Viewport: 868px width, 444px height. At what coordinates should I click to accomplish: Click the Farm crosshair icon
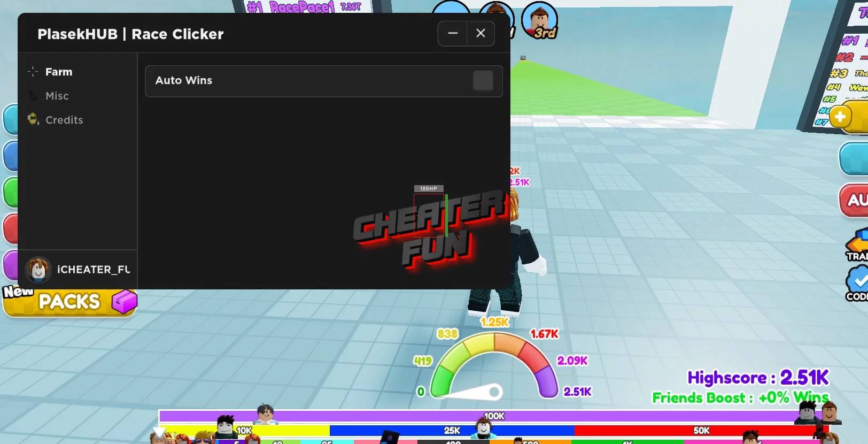tap(33, 71)
